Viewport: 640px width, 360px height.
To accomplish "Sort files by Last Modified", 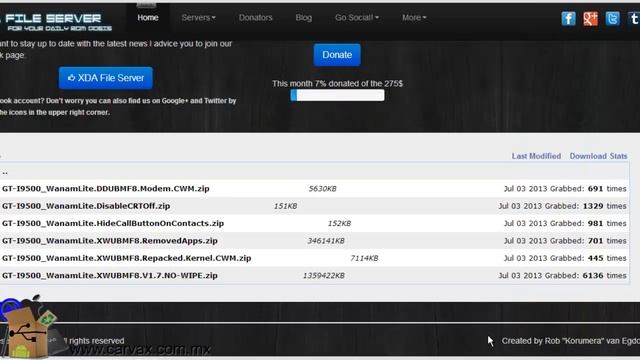I will (x=536, y=156).
